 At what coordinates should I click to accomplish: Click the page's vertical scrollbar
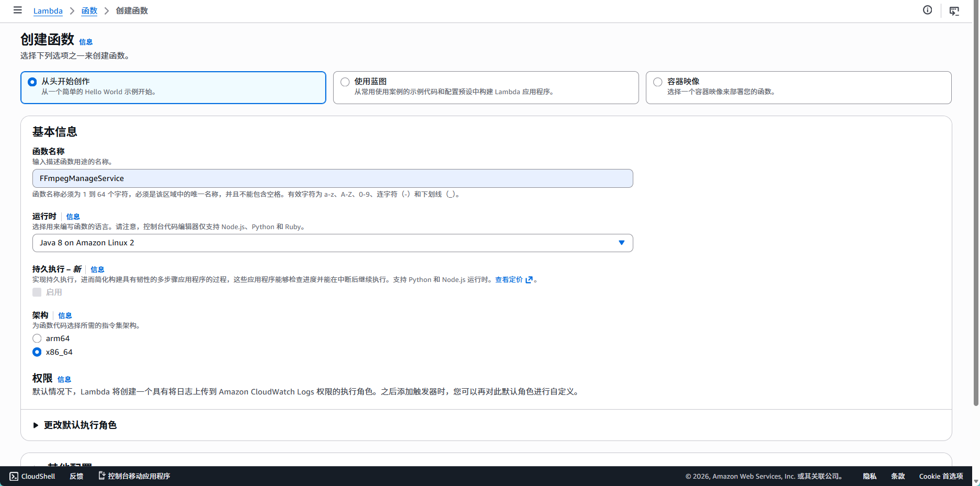(975, 209)
